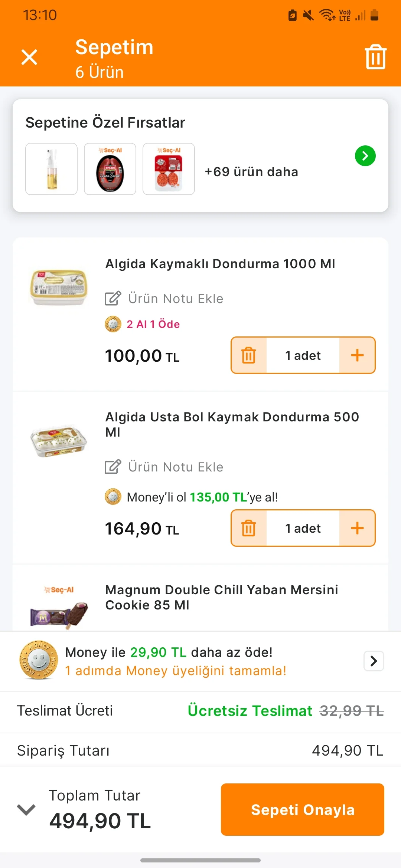The width and height of the screenshot is (401, 868).
Task: View +69 ürün daha offers
Action: [251, 172]
